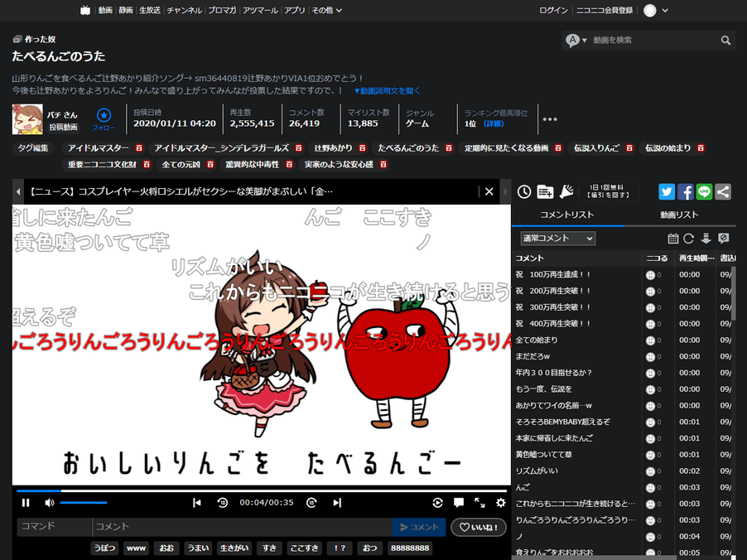Open the three-dots more menu
Image resolution: width=747 pixels, height=560 pixels.
pos(550,119)
